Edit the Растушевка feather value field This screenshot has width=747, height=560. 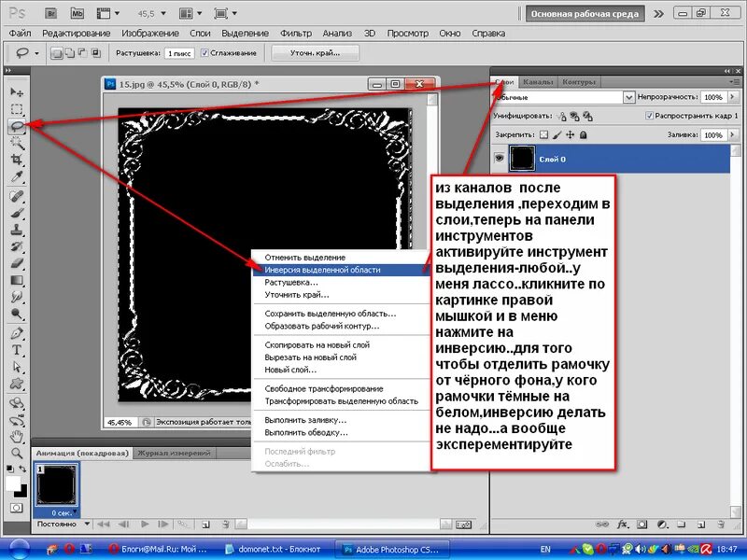pos(179,53)
